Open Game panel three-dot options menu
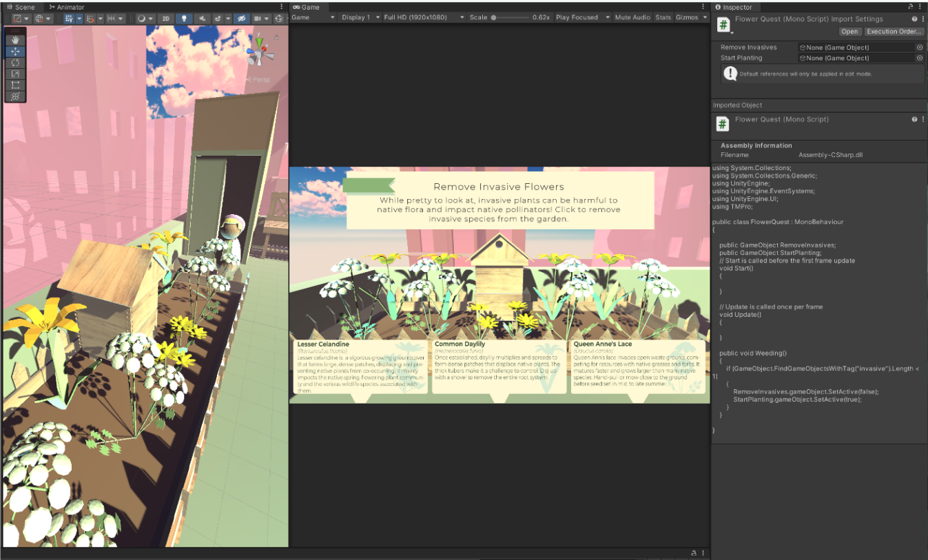 [x=703, y=7]
